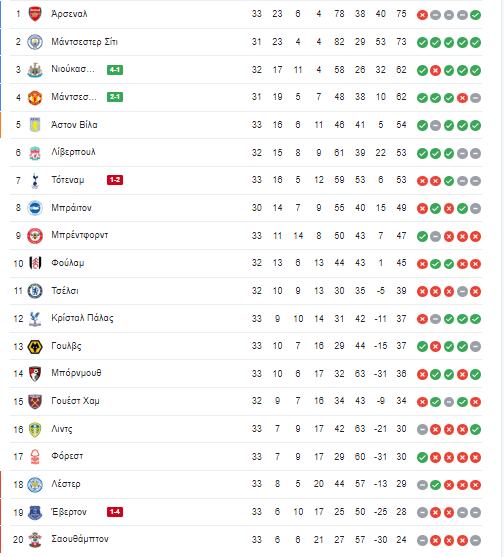Open the Everton 1-4 score badge

[115, 512]
